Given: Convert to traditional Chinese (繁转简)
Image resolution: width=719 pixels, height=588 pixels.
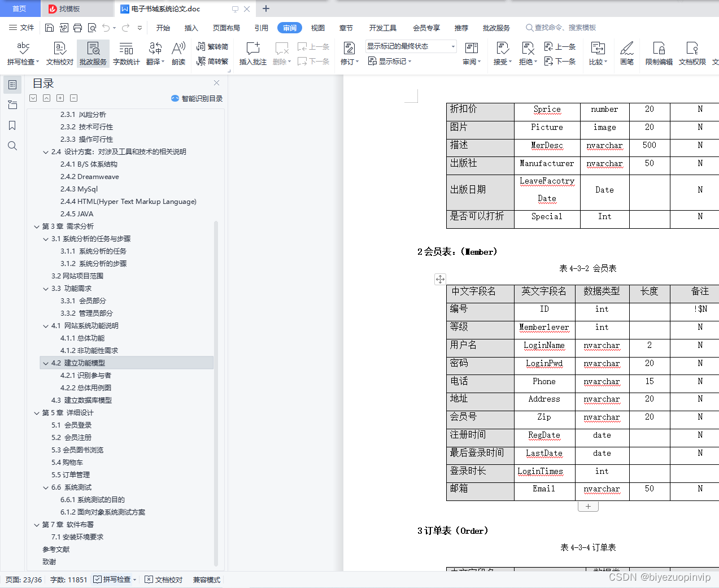Looking at the screenshot, I should point(212,47).
